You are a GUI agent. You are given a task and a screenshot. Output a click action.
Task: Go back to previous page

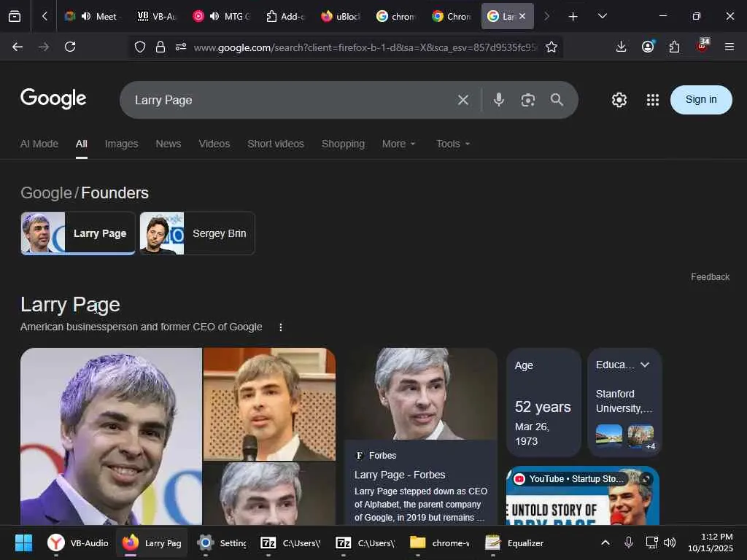pyautogui.click(x=18, y=47)
